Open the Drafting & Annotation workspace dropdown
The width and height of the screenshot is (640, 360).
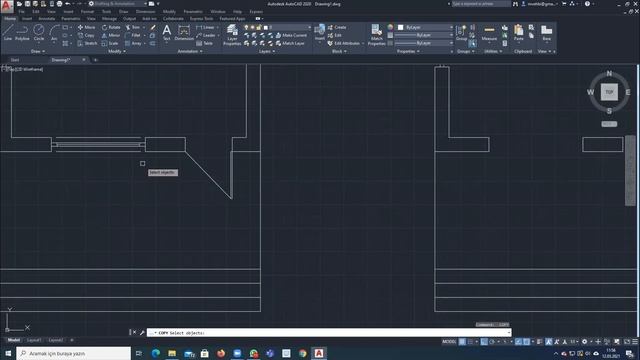click(118, 4)
